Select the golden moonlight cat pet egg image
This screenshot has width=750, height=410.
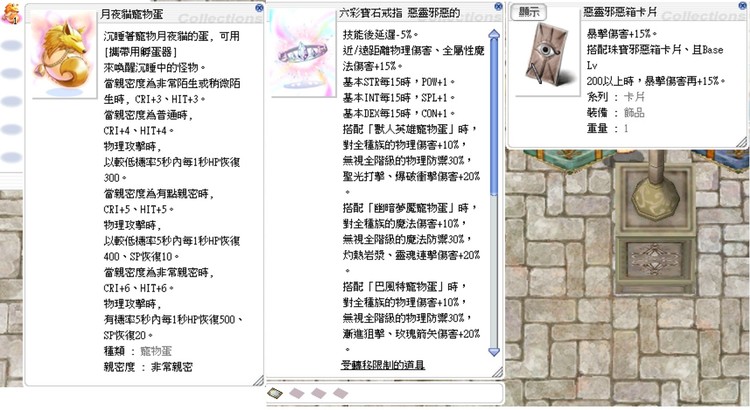point(64,56)
